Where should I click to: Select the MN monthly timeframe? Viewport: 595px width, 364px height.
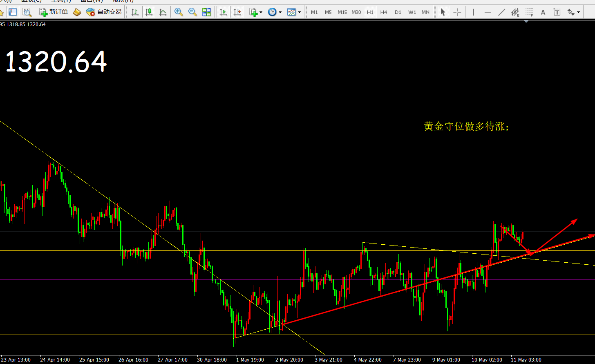pos(425,12)
